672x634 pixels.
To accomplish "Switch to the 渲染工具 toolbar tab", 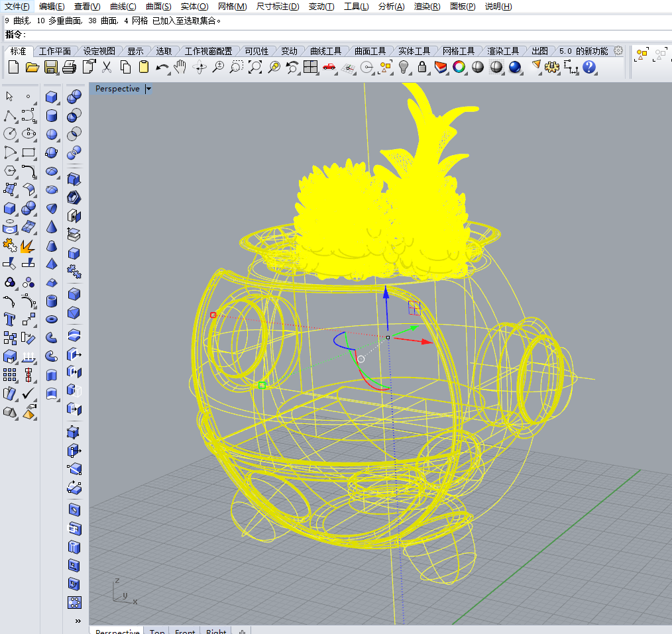I will [503, 52].
